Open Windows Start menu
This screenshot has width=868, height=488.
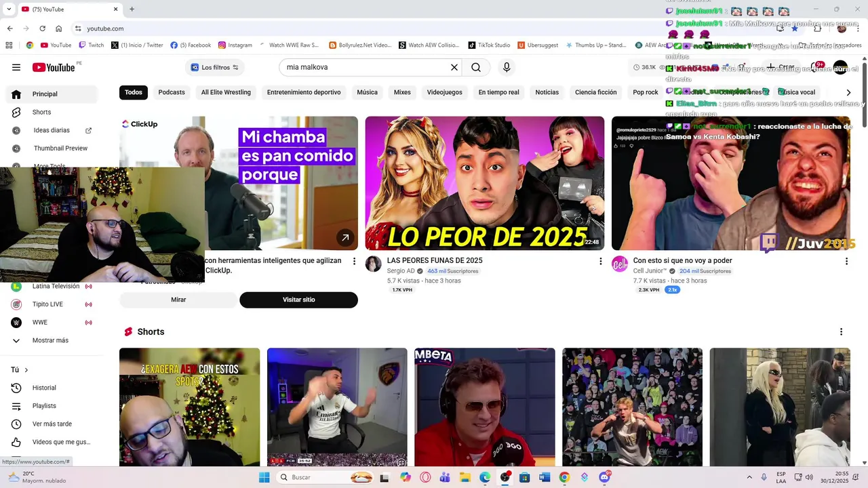tap(264, 477)
